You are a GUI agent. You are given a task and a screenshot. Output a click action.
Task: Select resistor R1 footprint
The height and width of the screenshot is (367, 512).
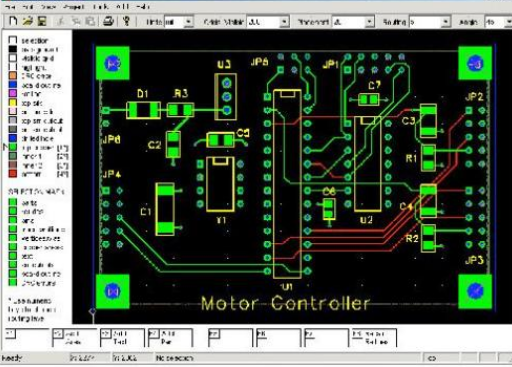coord(428,158)
